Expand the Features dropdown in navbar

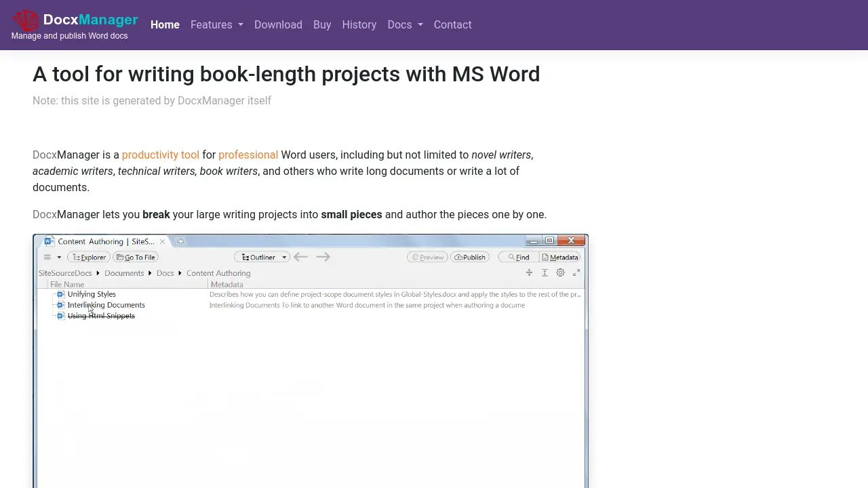216,24
